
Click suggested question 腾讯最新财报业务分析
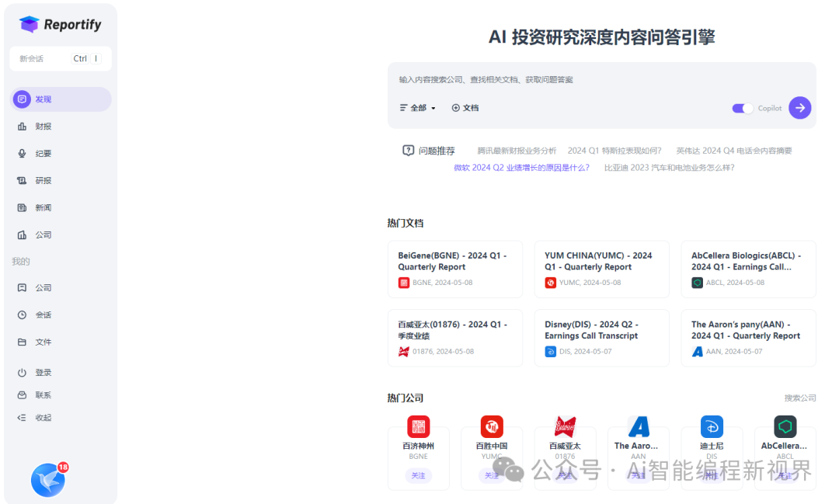[x=517, y=151]
